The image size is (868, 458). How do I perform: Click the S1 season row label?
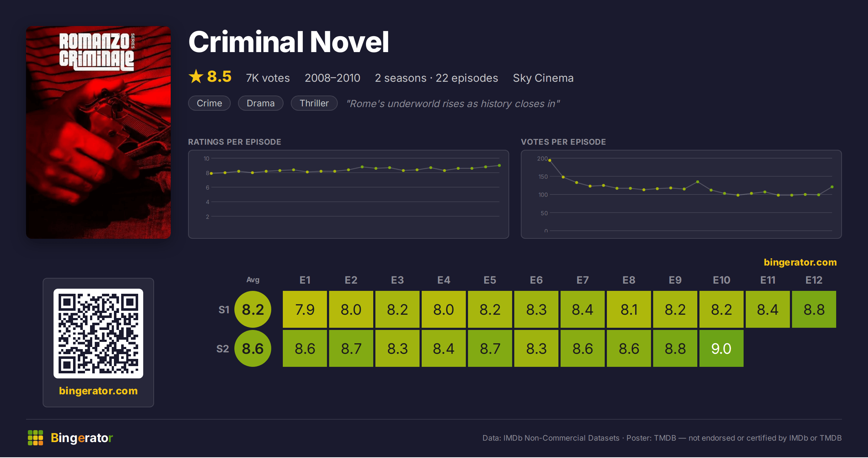click(224, 310)
